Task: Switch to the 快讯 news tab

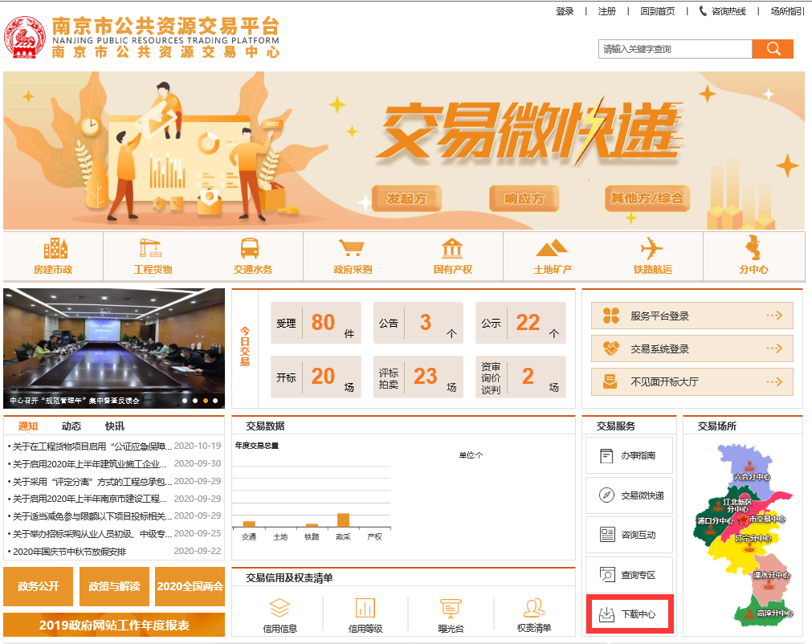Action: [x=115, y=426]
